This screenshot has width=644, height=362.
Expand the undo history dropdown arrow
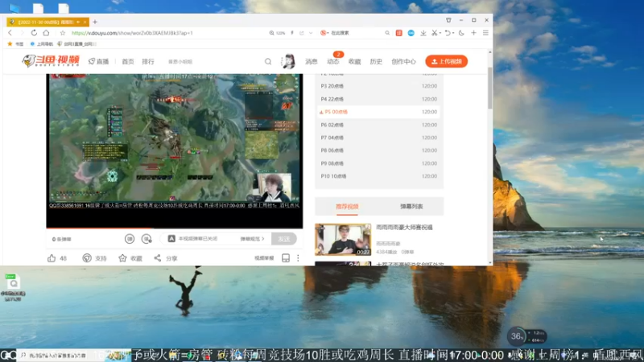453,33
